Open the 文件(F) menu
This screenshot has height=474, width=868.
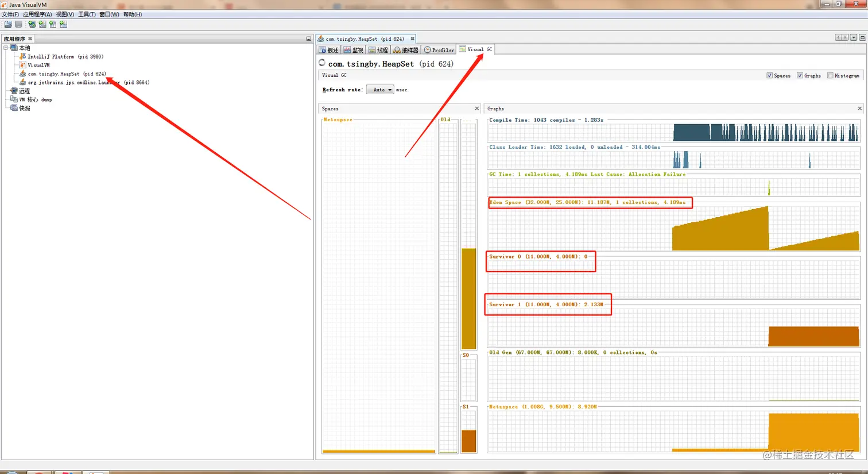(x=10, y=14)
